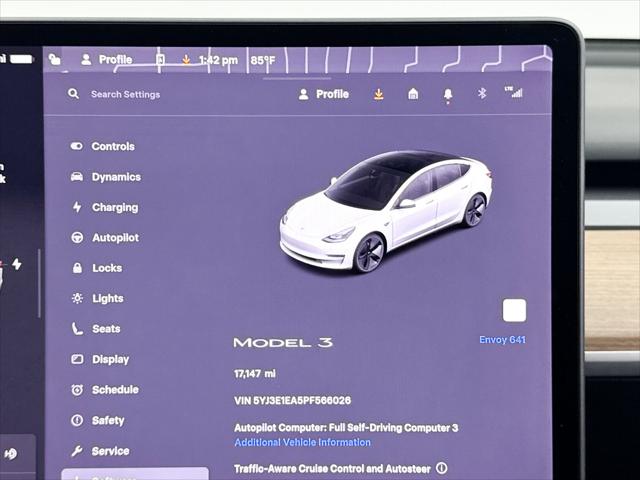Open Profile in the settings header
Screen dimensions: 640x480
coord(324,94)
